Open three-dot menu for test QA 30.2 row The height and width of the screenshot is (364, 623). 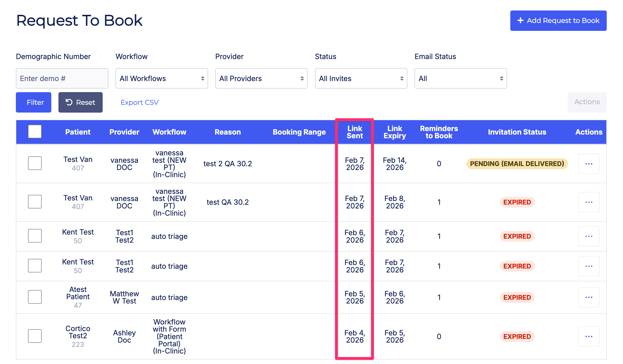tap(588, 202)
